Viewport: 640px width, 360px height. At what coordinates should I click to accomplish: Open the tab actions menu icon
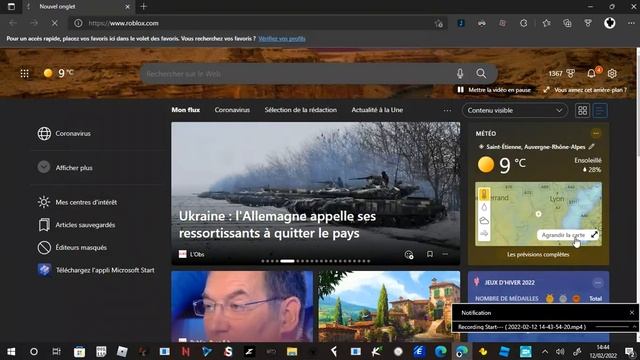pos(11,7)
